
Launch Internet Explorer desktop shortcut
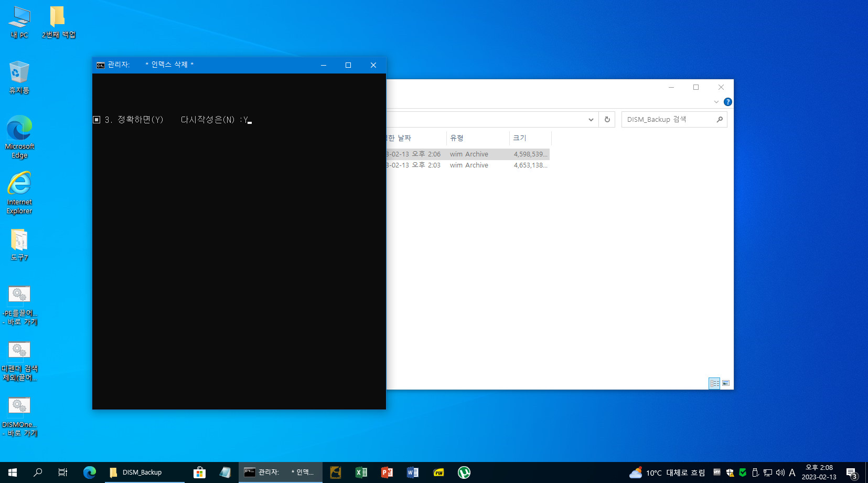(19, 193)
